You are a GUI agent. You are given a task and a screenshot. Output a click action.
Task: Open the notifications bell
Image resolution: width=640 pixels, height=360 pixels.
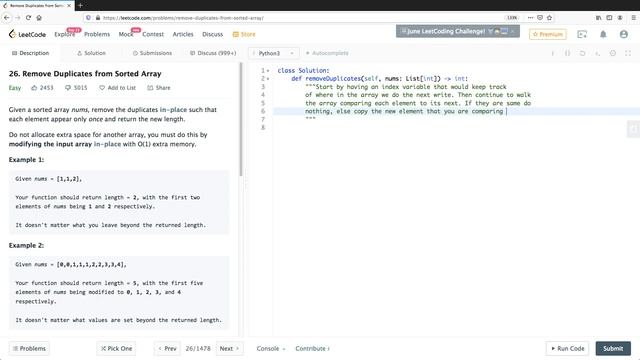(x=603, y=34)
